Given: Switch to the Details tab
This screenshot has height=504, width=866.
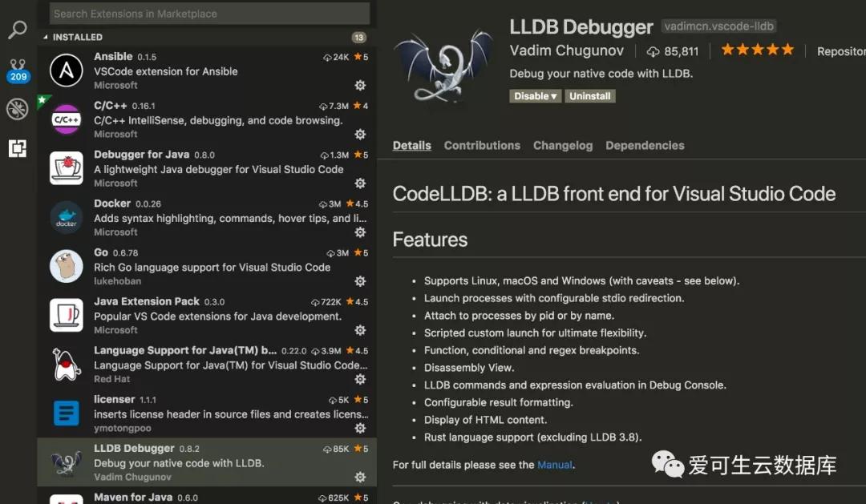Looking at the screenshot, I should point(411,145).
